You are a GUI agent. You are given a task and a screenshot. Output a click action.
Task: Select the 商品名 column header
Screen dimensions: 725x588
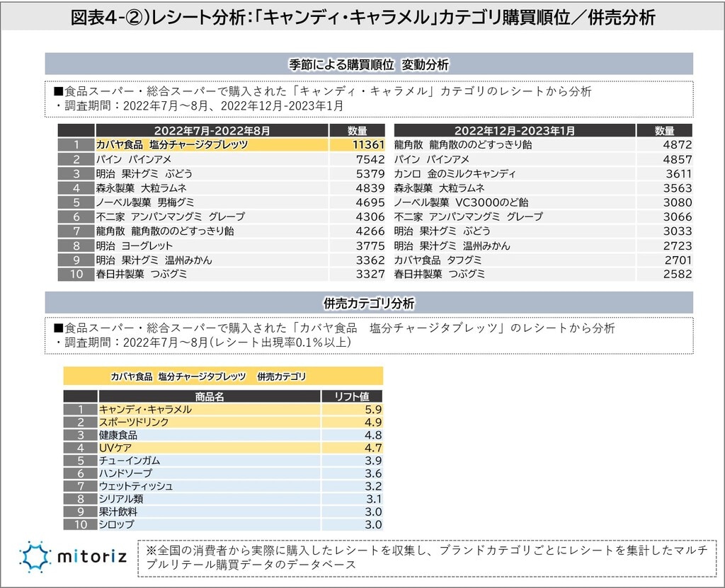210,397
